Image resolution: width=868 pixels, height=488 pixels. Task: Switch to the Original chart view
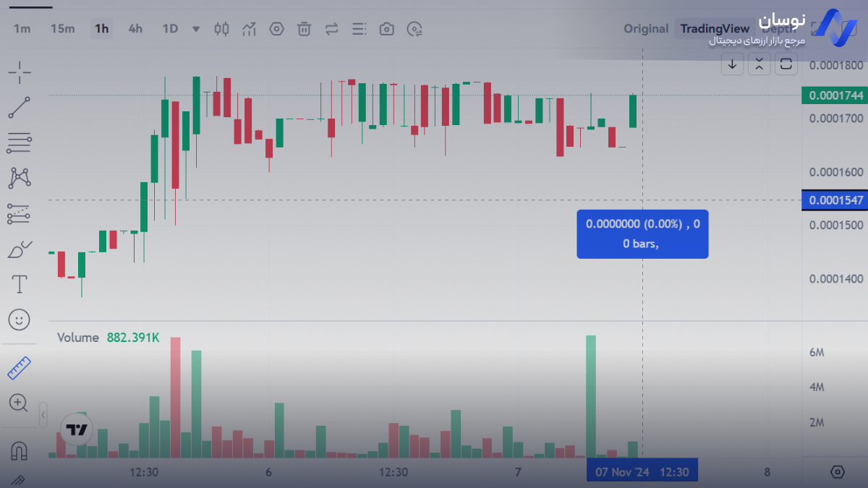point(646,29)
